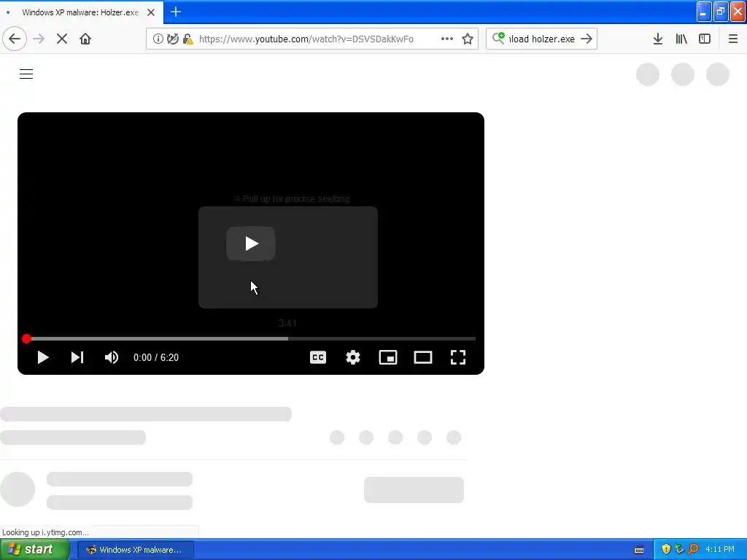Click the search box with holzer.exe
The height and width of the screenshot is (560, 747).
click(x=542, y=39)
